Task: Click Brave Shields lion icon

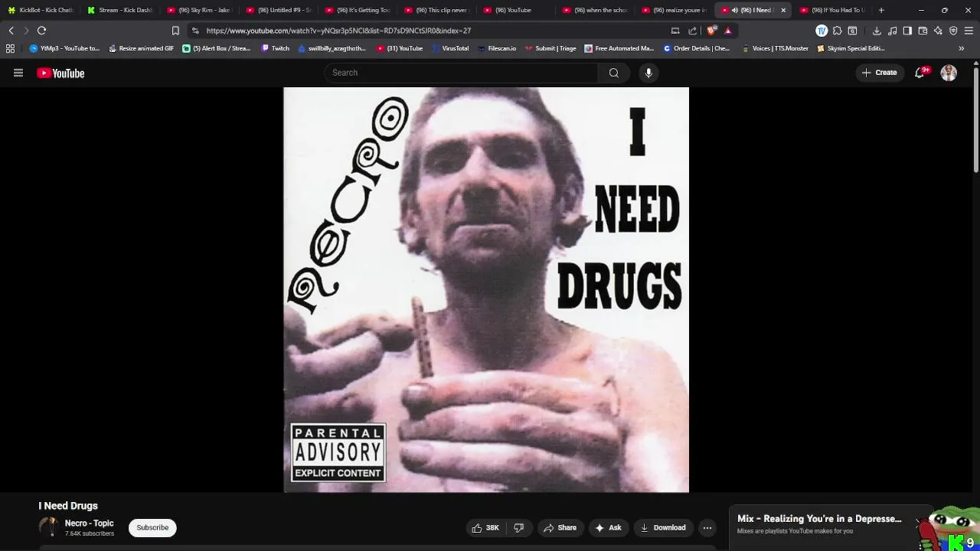Action: (x=711, y=31)
